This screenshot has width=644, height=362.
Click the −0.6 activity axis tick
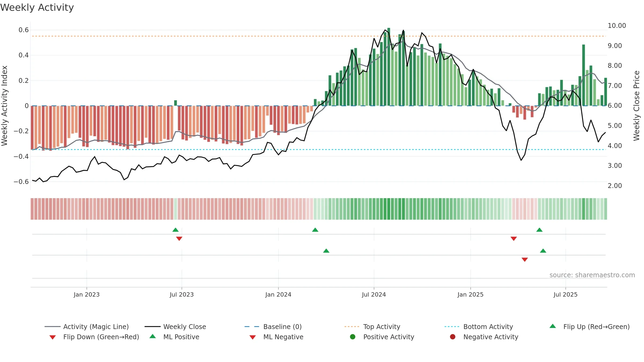pos(21,182)
